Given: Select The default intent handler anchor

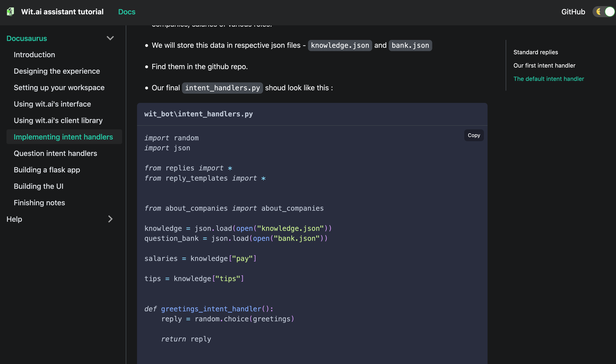Looking at the screenshot, I should click(549, 79).
